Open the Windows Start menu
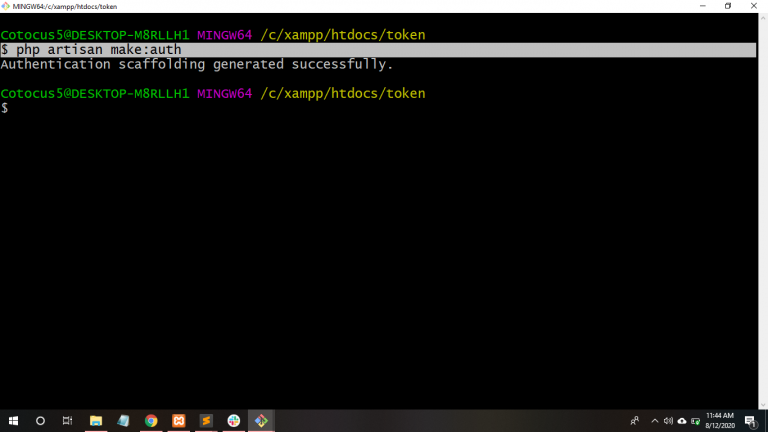 (13, 421)
